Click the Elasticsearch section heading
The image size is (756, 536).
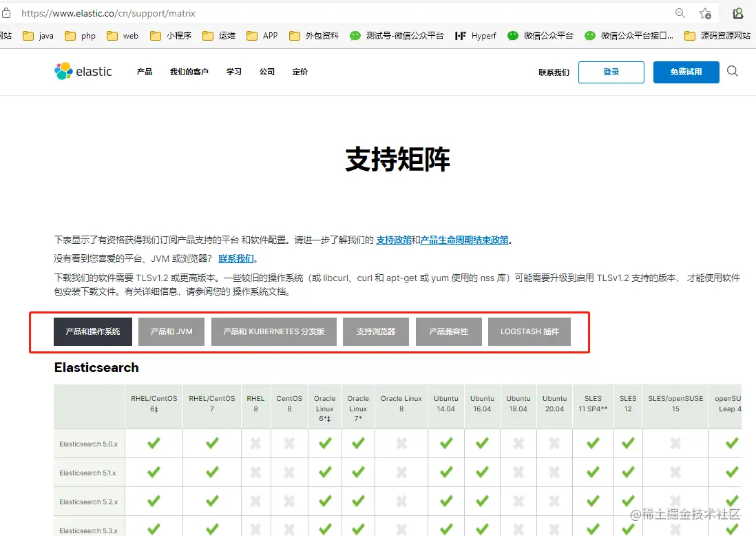pyautogui.click(x=96, y=368)
